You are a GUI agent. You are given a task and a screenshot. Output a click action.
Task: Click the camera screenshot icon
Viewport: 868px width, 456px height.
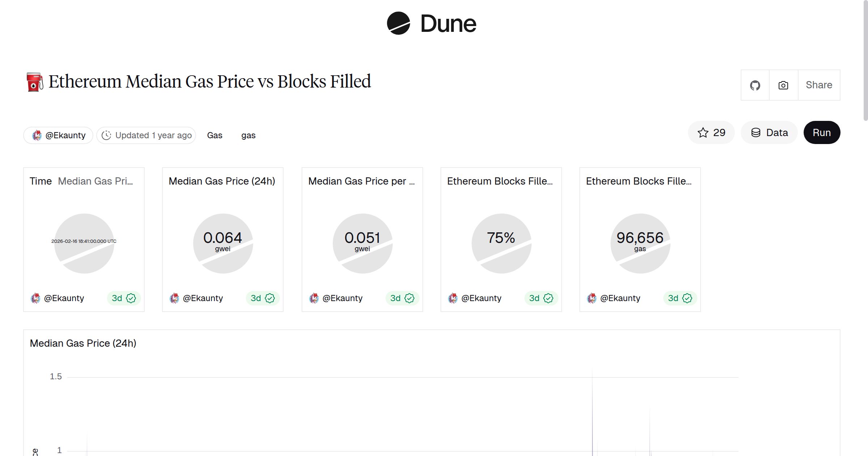[x=783, y=85]
